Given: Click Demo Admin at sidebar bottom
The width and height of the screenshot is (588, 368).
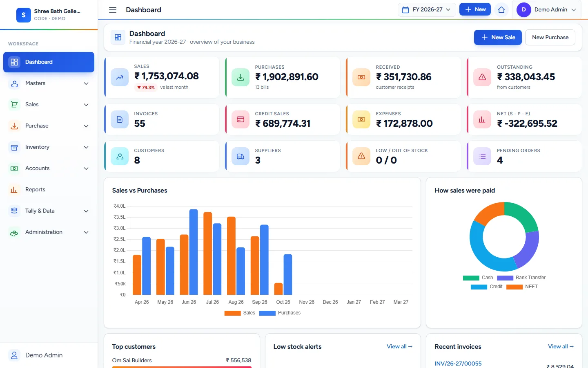Looking at the screenshot, I should [x=49, y=355].
